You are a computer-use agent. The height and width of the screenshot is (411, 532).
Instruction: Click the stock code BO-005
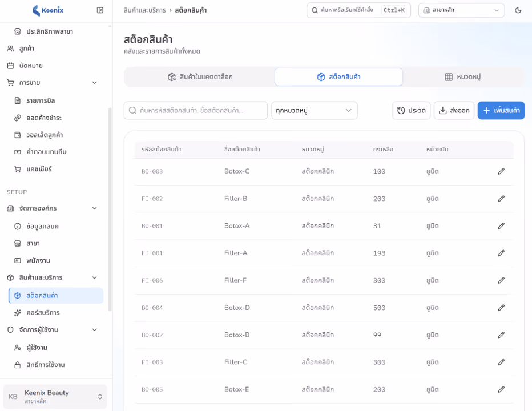(152, 390)
